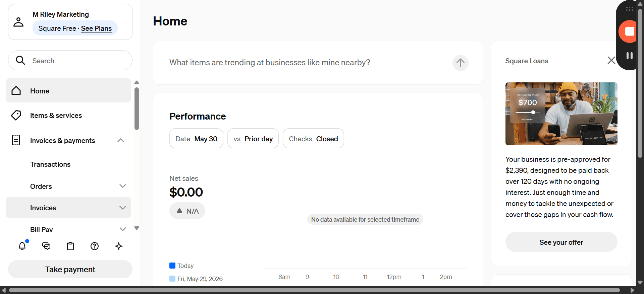Open notifications bell icon
The width and height of the screenshot is (644, 294).
point(22,246)
